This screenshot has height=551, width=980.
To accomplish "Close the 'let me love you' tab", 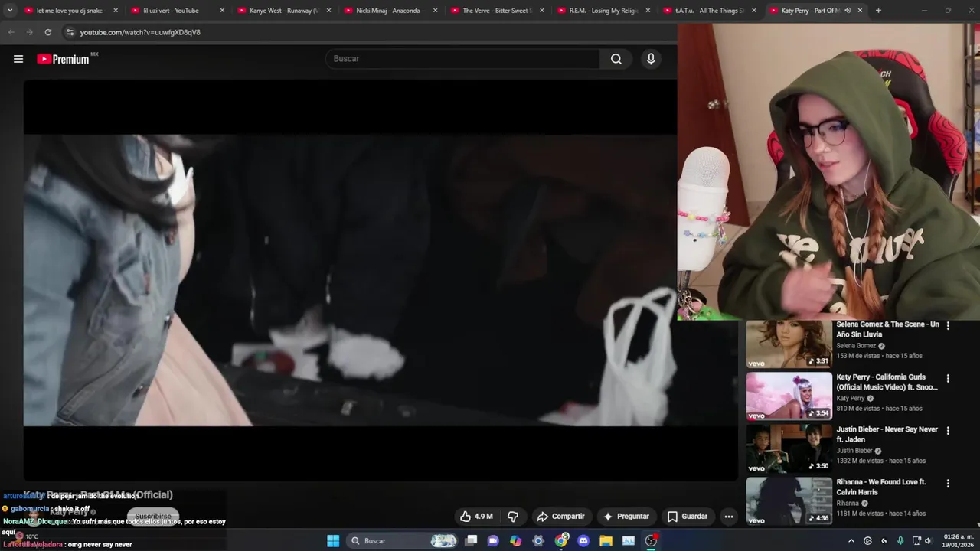I will point(116,11).
